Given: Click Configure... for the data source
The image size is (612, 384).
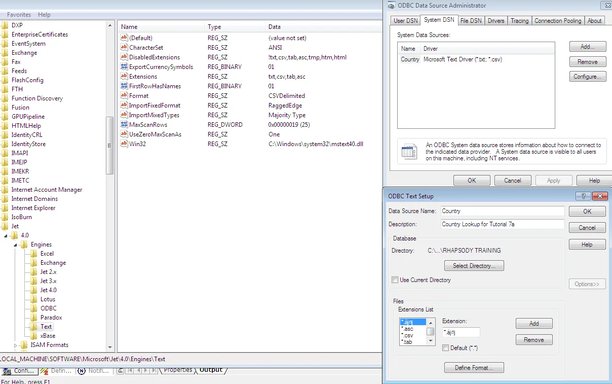Looking at the screenshot, I should click(587, 76).
